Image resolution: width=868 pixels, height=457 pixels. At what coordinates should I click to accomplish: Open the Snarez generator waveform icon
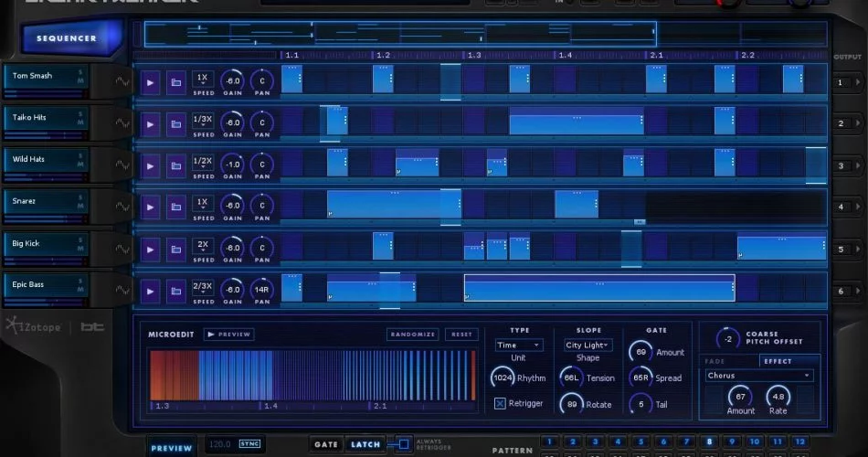[x=122, y=207]
